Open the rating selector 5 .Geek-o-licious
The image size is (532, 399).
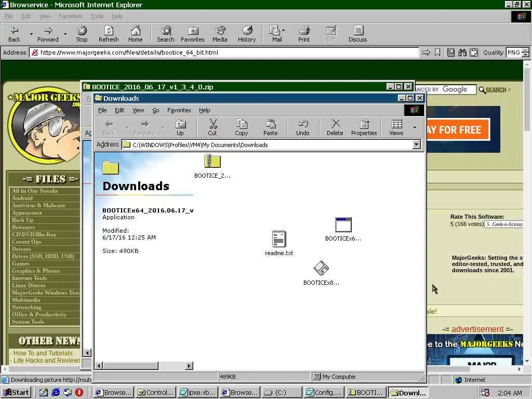504,224
